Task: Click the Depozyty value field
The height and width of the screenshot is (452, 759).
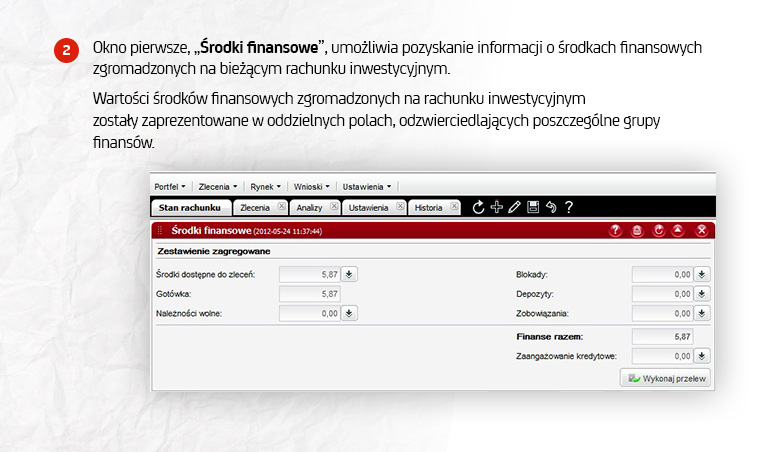Action: (663, 294)
